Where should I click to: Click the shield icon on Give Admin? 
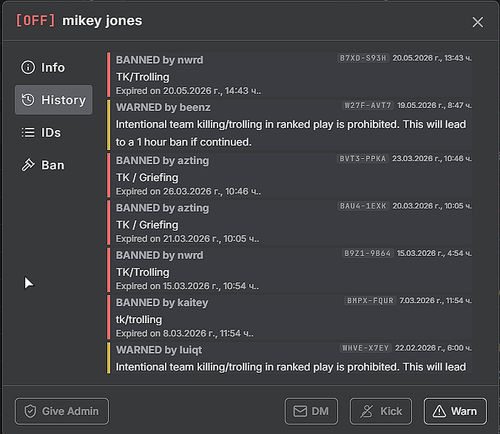click(x=30, y=411)
